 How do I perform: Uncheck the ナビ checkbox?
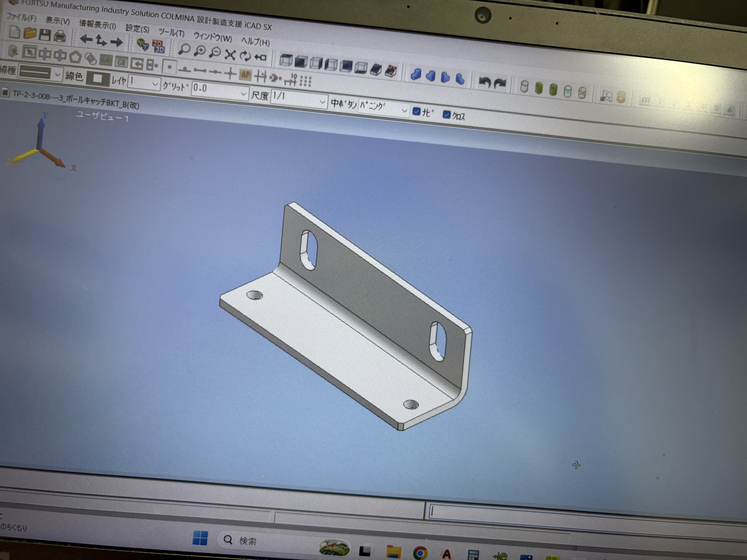pos(416,111)
